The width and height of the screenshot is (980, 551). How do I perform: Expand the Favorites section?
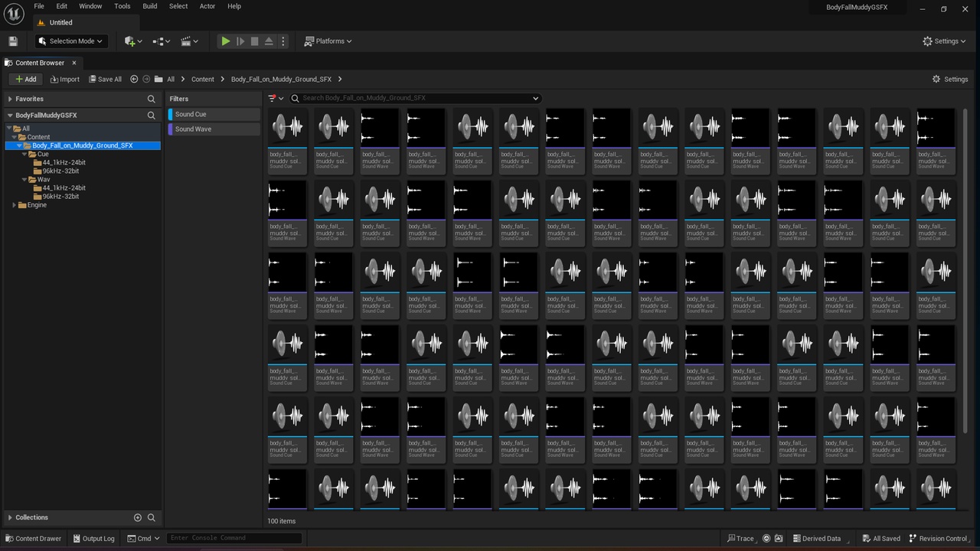(10, 99)
